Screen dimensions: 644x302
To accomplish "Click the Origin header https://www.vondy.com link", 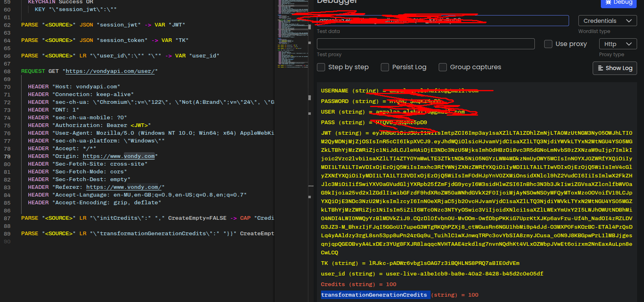I will [x=119, y=156].
